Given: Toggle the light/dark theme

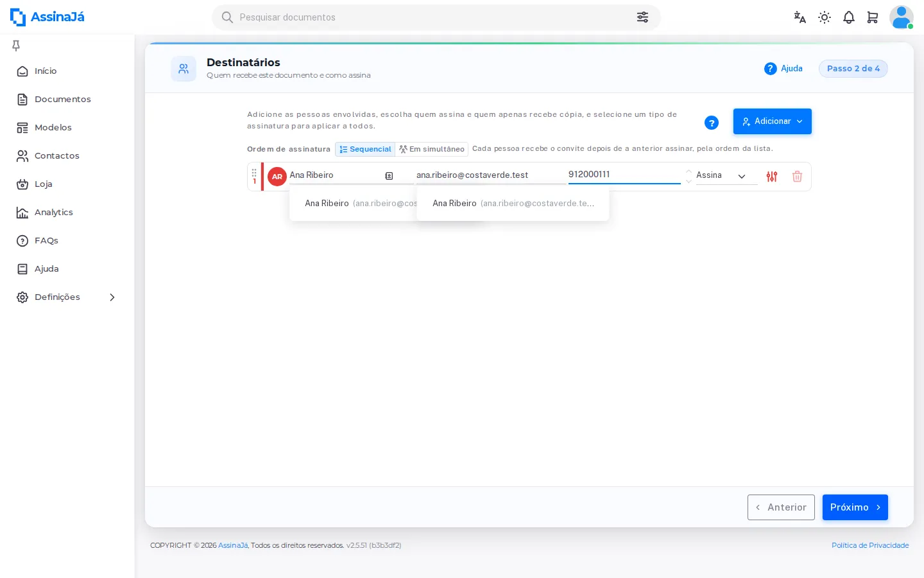Looking at the screenshot, I should [x=825, y=17].
